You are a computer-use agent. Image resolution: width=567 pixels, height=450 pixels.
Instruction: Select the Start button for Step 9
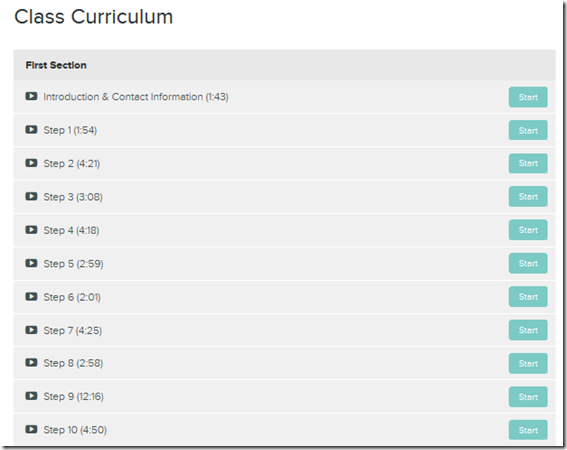[528, 397]
